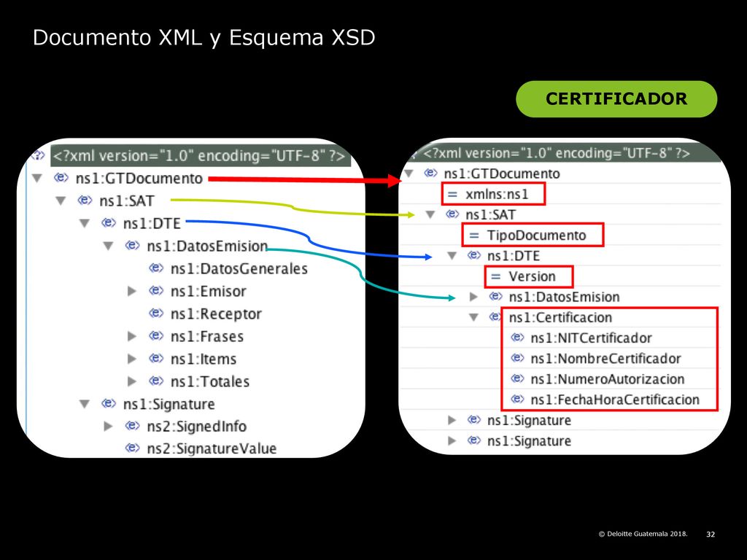Click element icon of left ns1:GTDocumento
Screen dimensions: 747x560
61,178
